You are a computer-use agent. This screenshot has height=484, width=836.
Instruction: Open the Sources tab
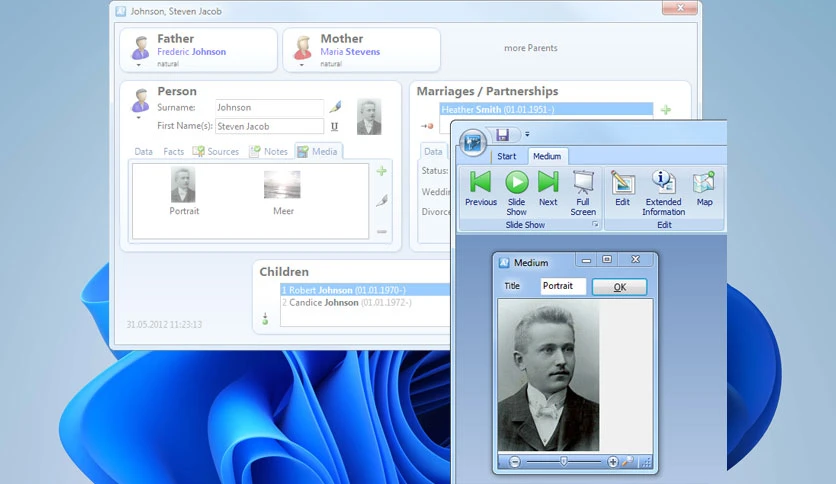[x=216, y=151]
